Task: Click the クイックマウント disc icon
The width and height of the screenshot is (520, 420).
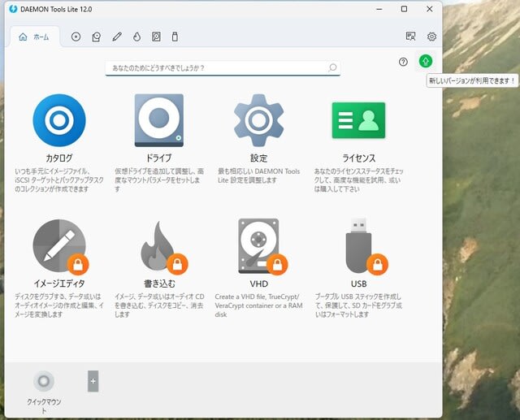Action: [x=44, y=381]
